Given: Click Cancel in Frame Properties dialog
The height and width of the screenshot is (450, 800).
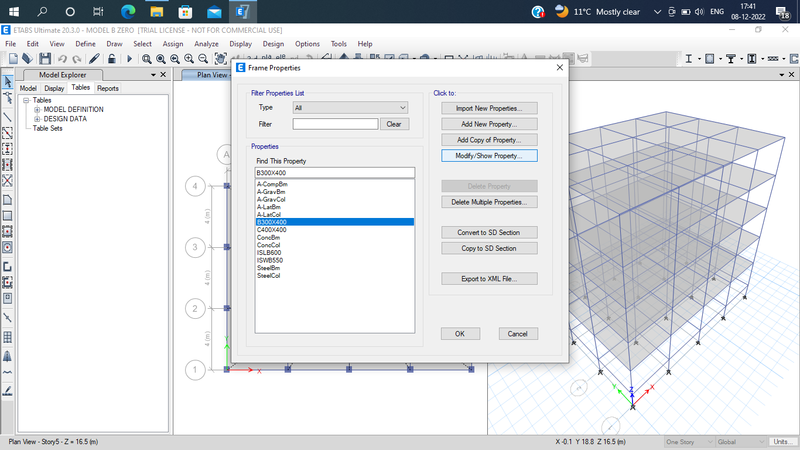Looking at the screenshot, I should [x=517, y=334].
